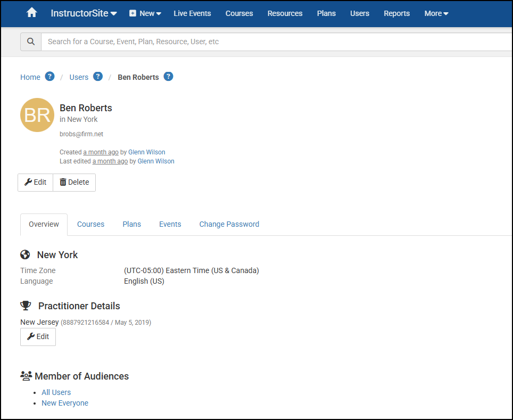The height and width of the screenshot is (420, 513).
Task: Click the BR avatar circle
Action: point(37,115)
